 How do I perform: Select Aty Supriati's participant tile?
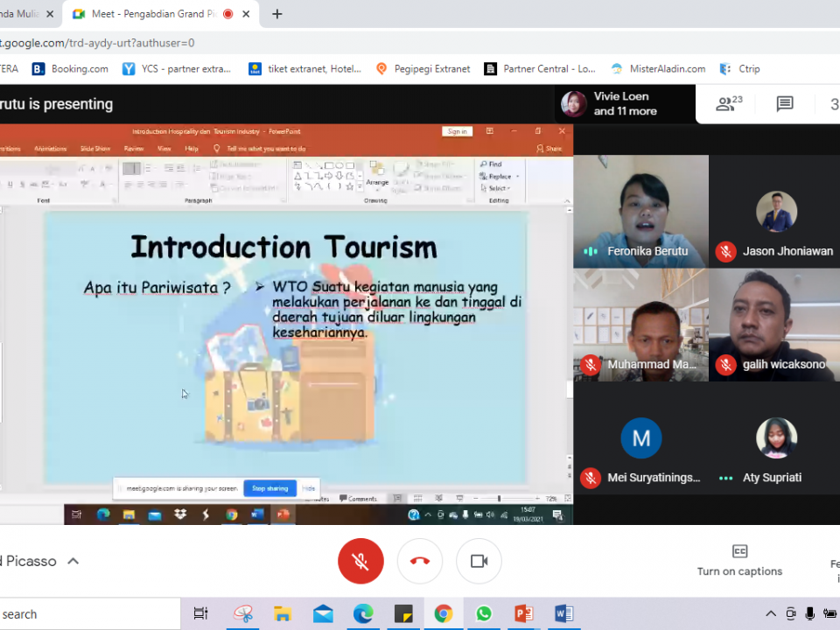[x=774, y=438]
